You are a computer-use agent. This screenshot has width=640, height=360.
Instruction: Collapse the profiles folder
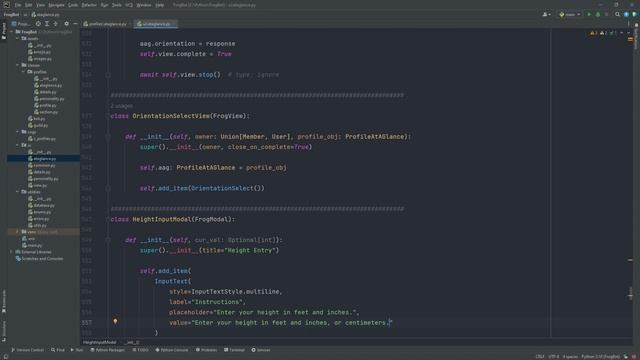pyautogui.click(x=24, y=72)
